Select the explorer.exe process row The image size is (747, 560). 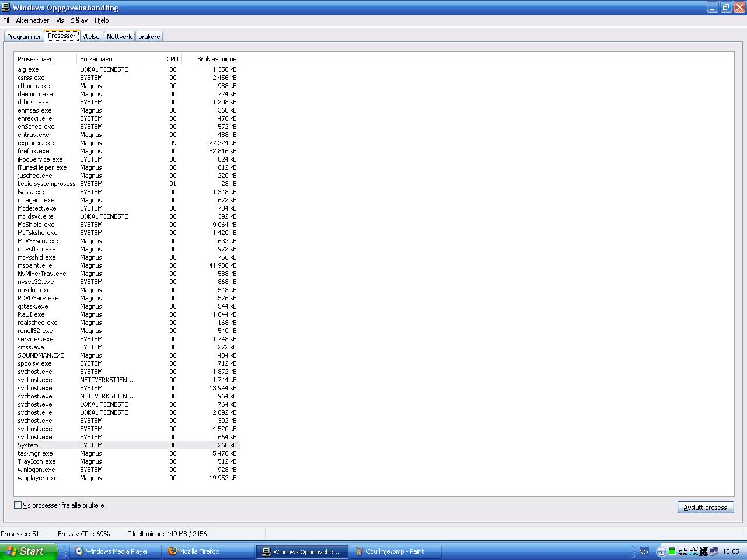coord(127,143)
